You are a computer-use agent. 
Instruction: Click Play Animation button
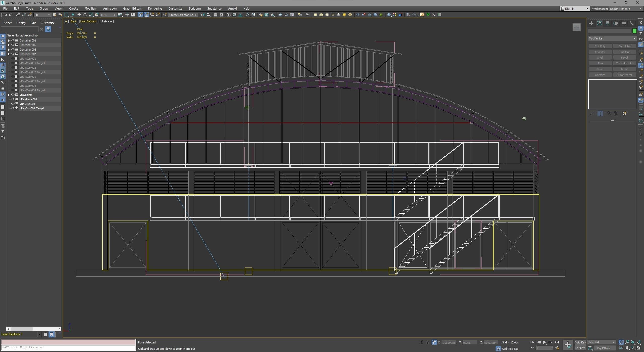tap(544, 342)
